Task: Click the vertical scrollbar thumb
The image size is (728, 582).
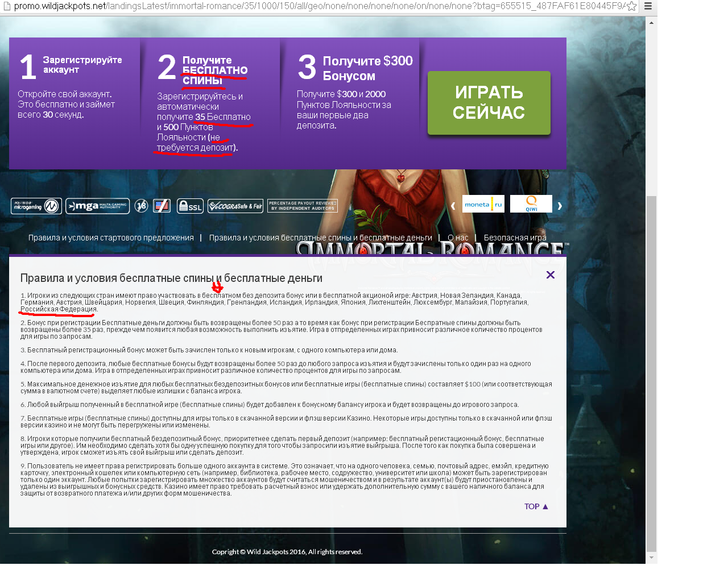Action: pyautogui.click(x=651, y=373)
